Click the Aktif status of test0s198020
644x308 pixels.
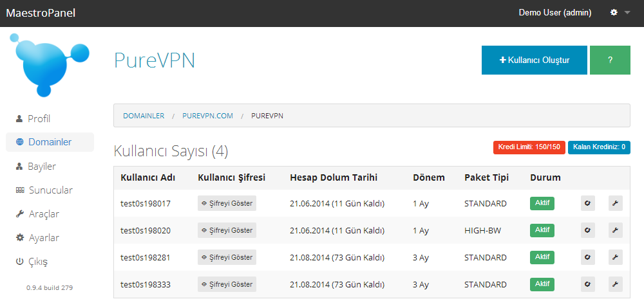tap(542, 230)
